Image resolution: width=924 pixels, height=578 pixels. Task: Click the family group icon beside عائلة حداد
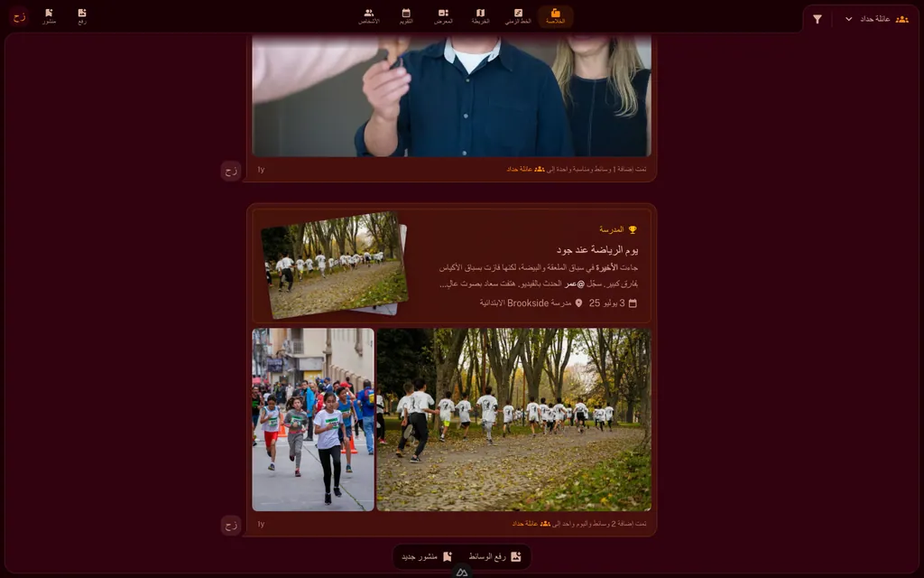pyautogui.click(x=901, y=20)
